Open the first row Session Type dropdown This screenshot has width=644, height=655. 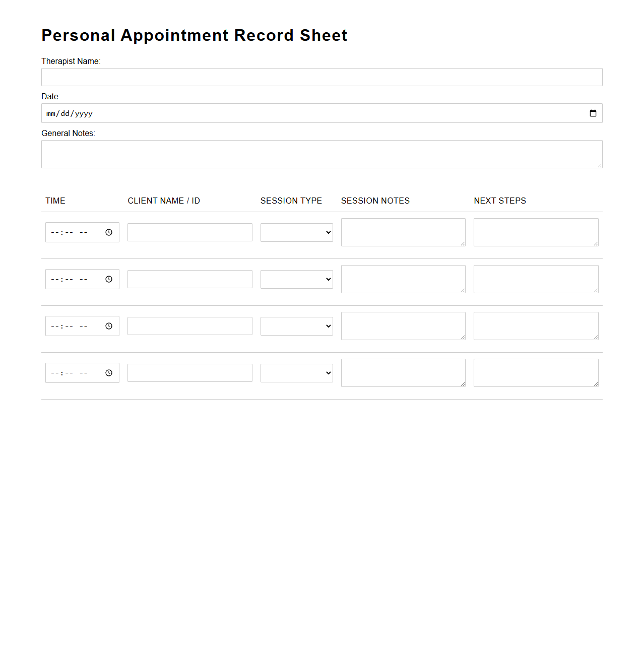(x=296, y=232)
